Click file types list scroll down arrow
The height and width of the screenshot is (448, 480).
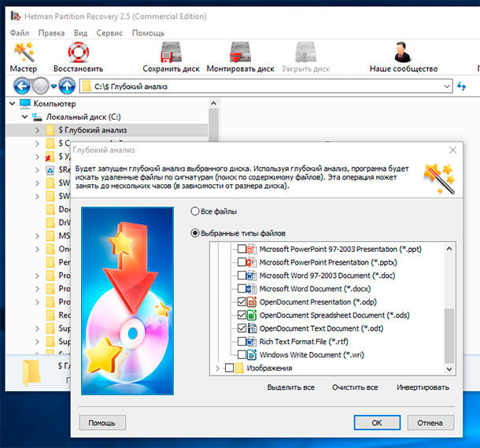pos(449,369)
